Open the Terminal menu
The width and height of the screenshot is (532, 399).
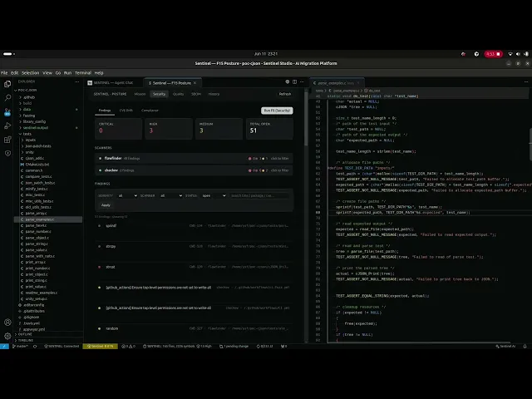coord(83,72)
